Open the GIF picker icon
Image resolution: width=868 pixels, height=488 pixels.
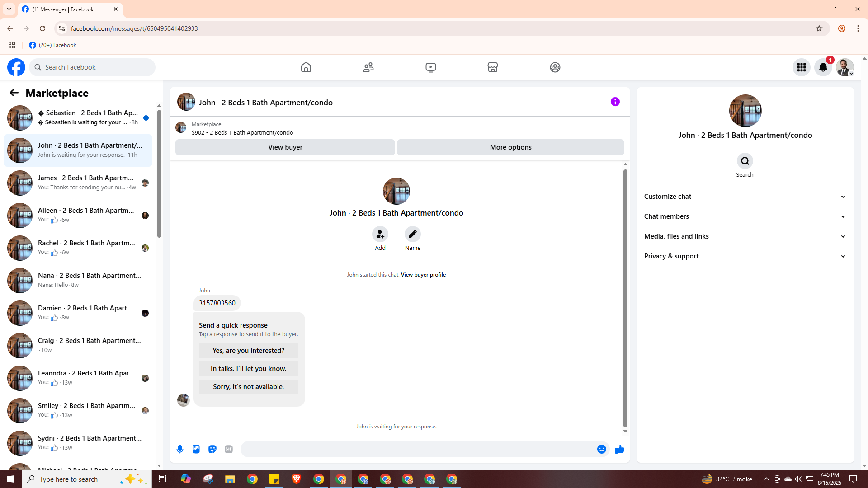point(229,449)
